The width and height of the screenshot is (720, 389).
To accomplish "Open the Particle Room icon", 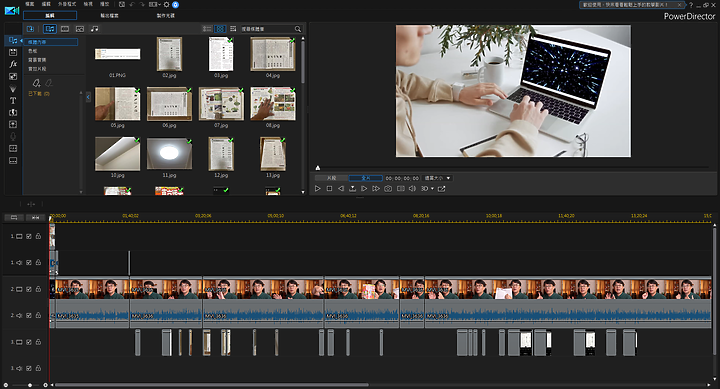I will tap(13, 89).
